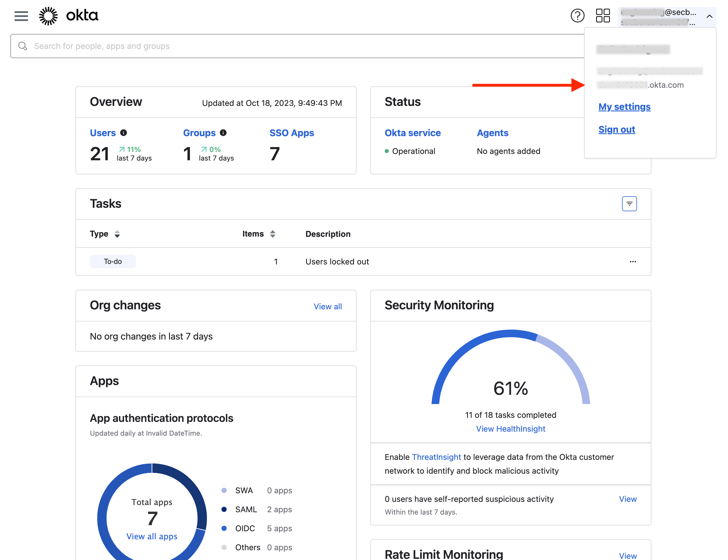Click the OIDC legend color dot
The width and height of the screenshot is (728, 560).
224,528
